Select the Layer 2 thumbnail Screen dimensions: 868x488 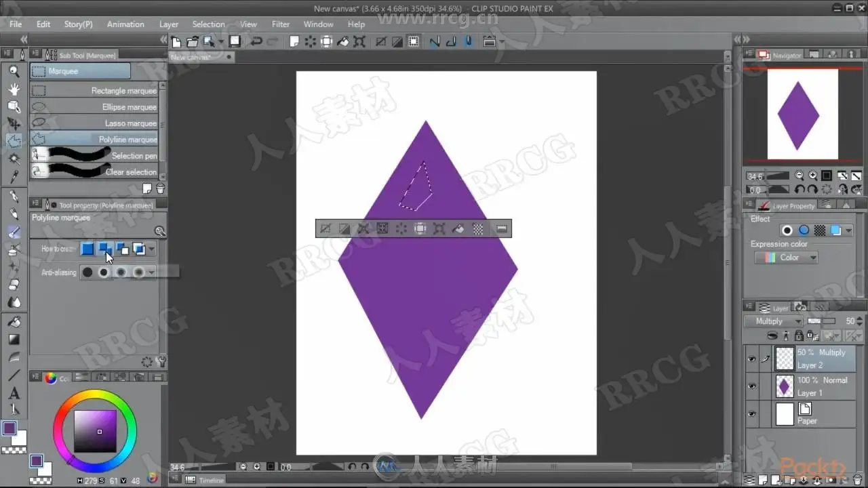(x=785, y=359)
